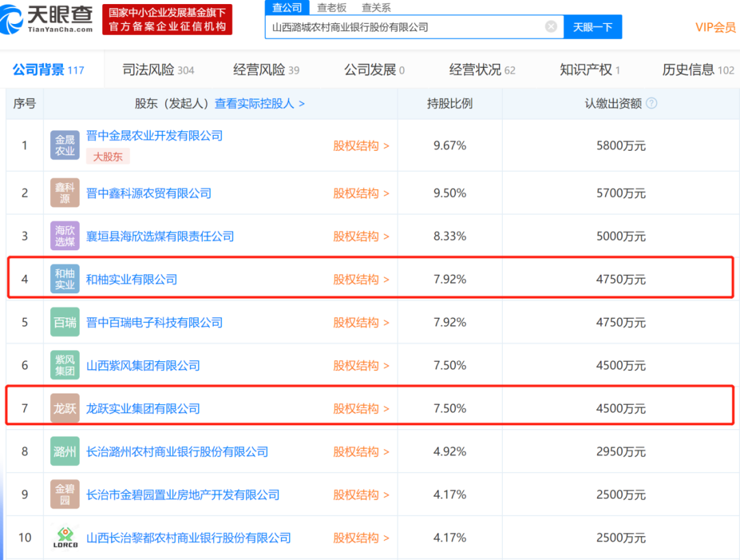Switch to 查关系 search tab

click(376, 8)
